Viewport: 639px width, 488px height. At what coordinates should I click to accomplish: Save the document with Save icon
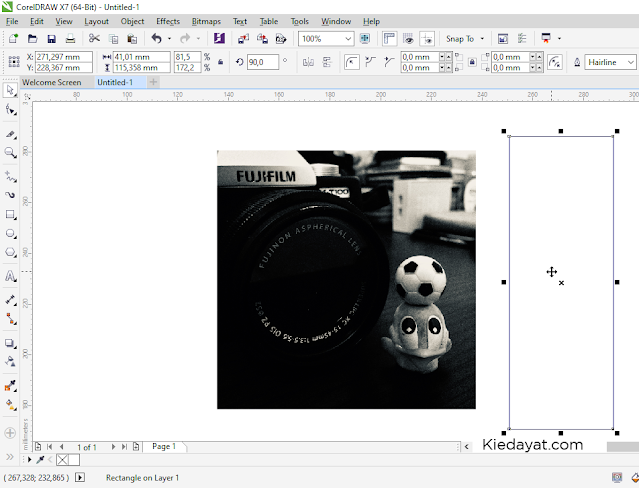51,39
